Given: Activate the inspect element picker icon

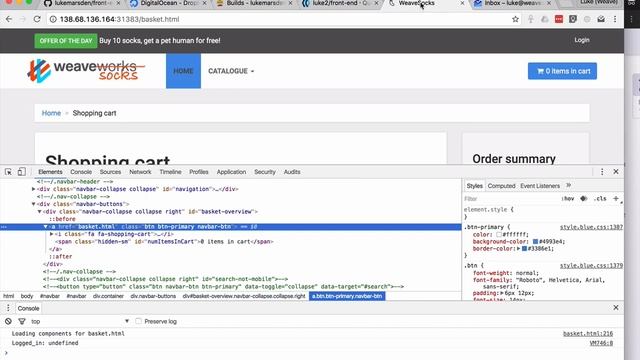Looking at the screenshot, I should click(x=8, y=172).
